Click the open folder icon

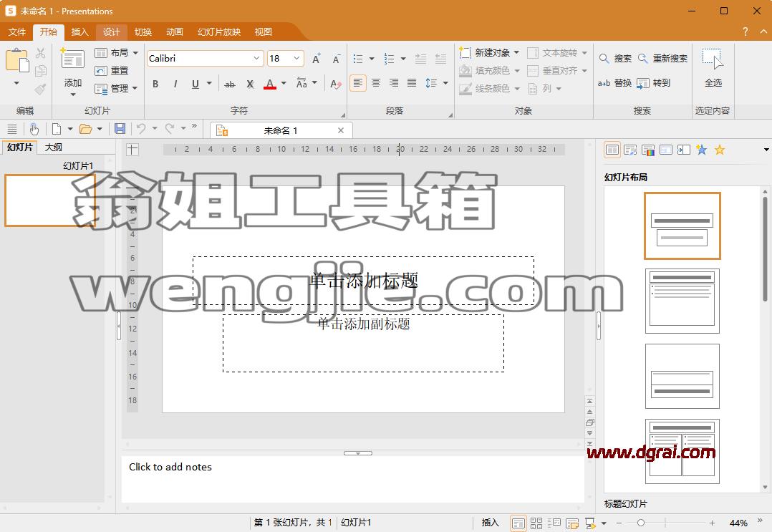point(86,129)
